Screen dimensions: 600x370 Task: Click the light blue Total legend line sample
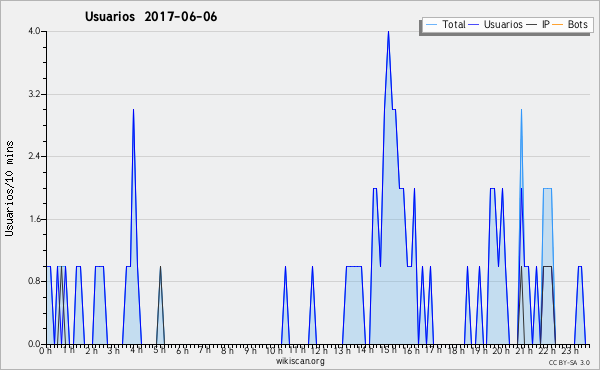[x=431, y=25]
